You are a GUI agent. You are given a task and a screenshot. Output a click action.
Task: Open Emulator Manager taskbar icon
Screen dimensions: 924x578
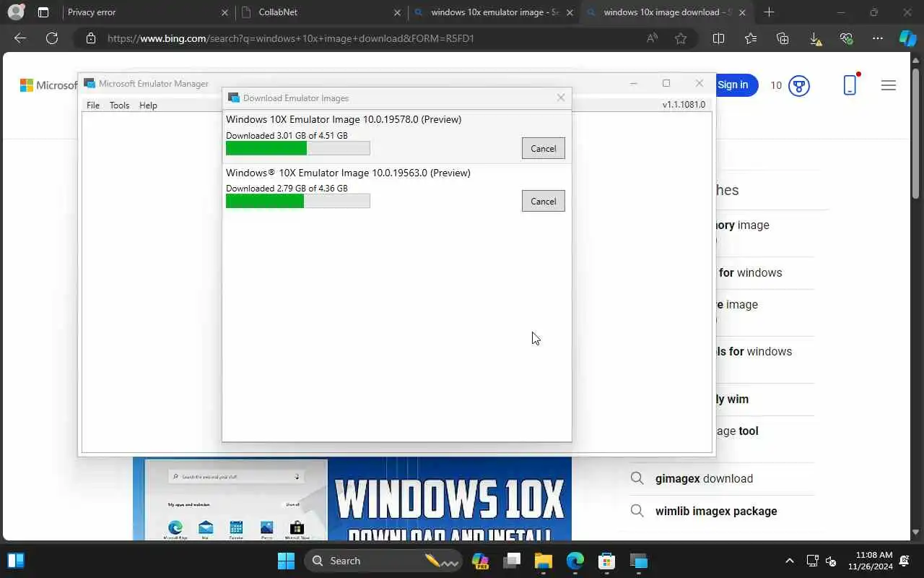[x=638, y=561]
